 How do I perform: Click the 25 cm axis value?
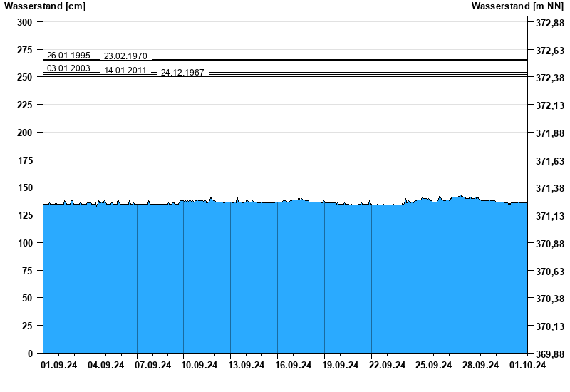click(27, 326)
